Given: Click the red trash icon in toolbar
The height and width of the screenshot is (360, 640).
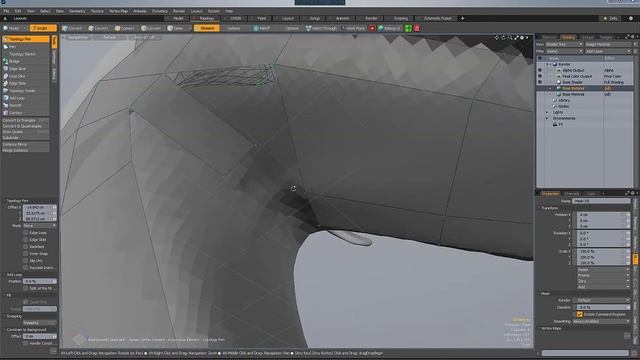Looking at the screenshot, I should 417,28.
